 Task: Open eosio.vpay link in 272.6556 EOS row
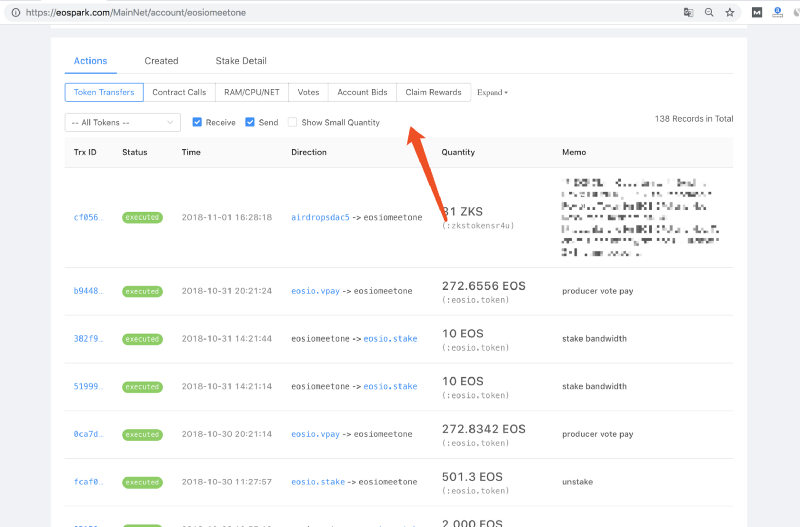click(315, 291)
